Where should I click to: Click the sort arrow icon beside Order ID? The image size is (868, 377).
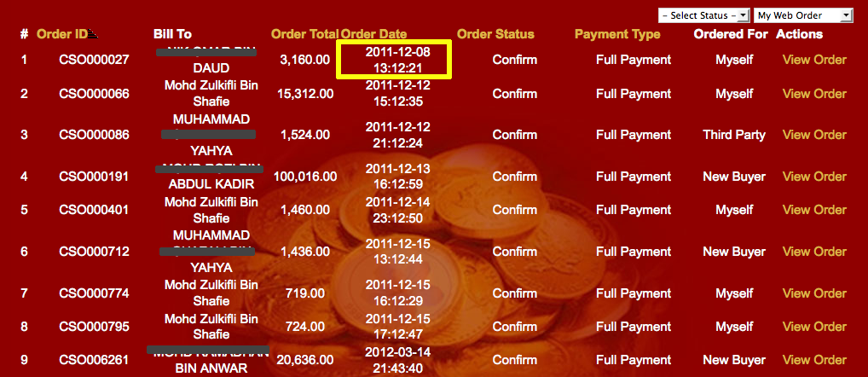pos(94,35)
